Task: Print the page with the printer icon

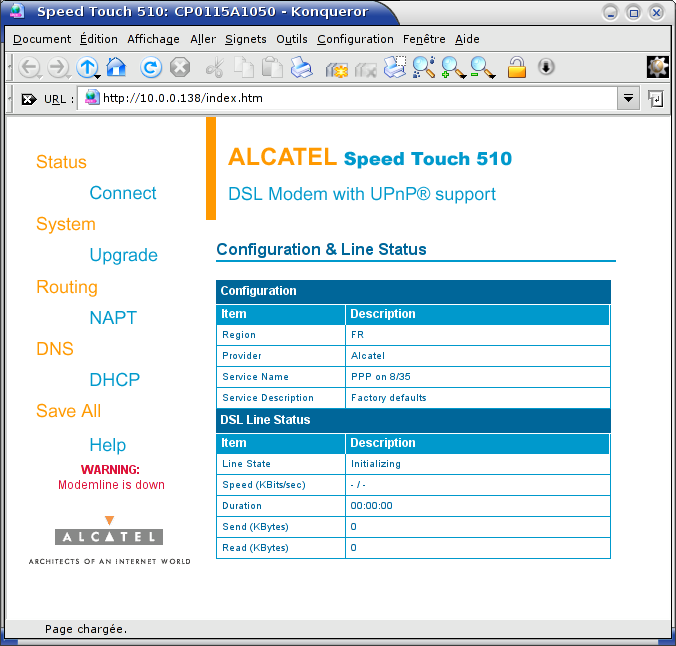Action: (301, 67)
